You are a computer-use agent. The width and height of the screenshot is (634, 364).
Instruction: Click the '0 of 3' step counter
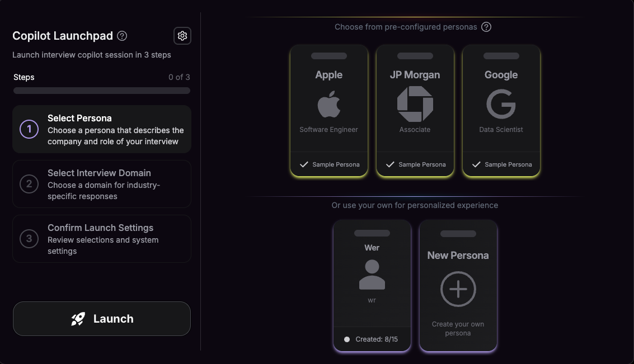[179, 77]
